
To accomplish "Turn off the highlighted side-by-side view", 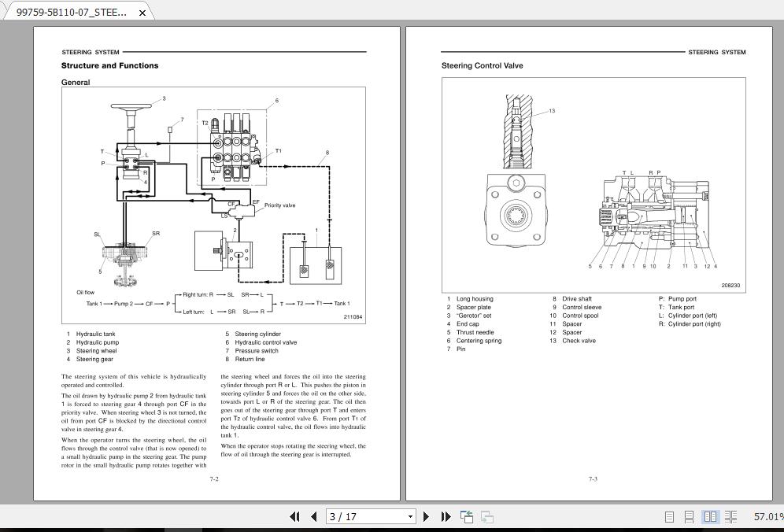I will [x=710, y=517].
